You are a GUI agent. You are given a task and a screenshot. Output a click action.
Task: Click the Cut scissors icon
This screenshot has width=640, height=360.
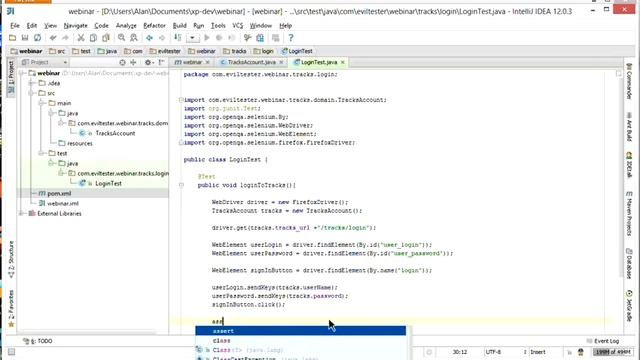tap(81, 38)
